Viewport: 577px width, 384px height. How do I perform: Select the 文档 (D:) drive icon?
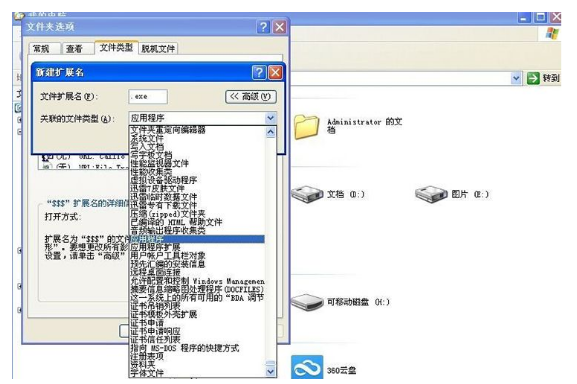point(308,194)
